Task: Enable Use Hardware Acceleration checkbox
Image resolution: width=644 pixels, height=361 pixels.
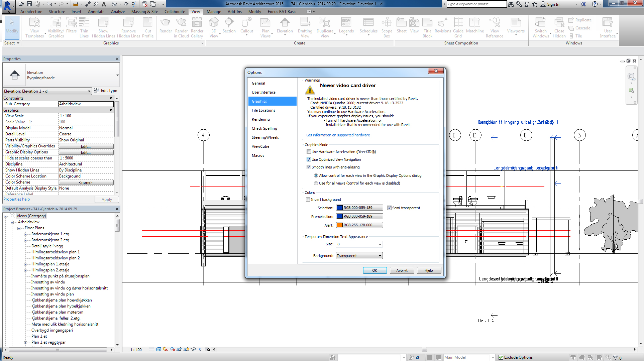Action: click(309, 152)
